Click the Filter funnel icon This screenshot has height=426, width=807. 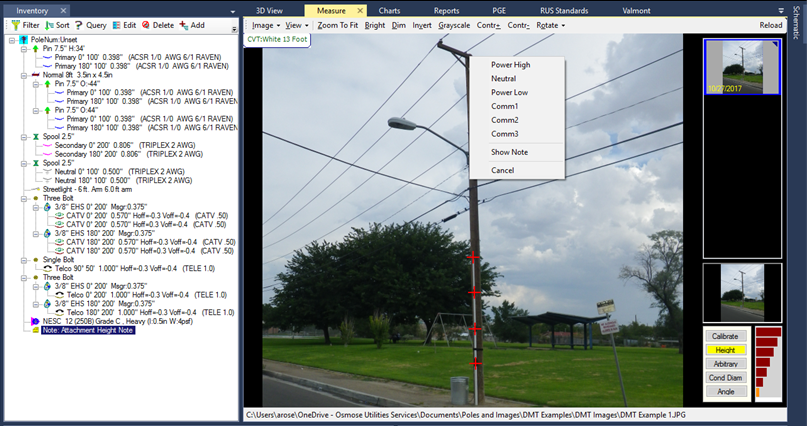pyautogui.click(x=16, y=25)
